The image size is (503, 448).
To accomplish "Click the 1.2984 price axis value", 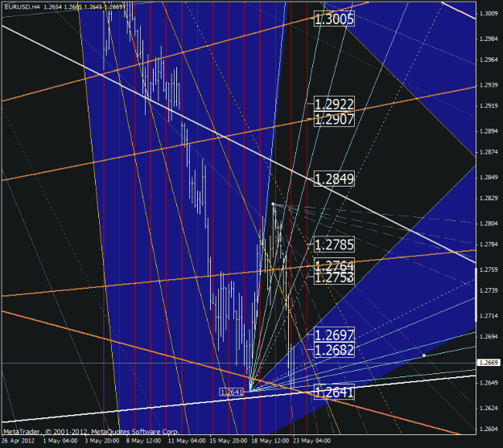I will click(x=489, y=39).
